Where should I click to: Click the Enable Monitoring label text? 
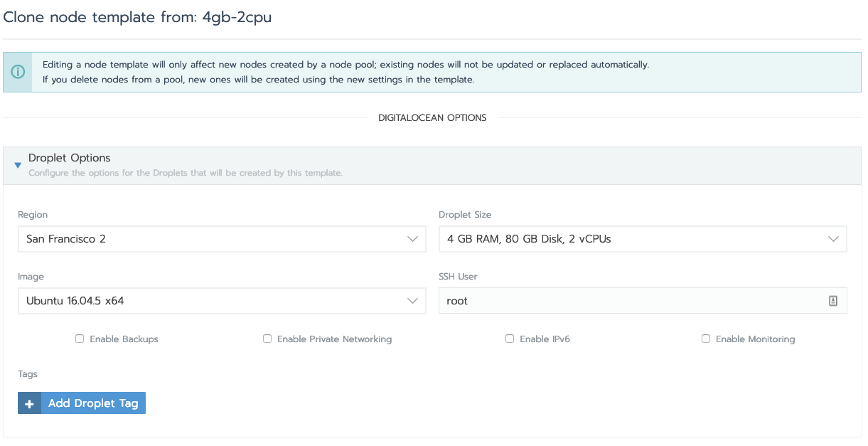click(755, 339)
